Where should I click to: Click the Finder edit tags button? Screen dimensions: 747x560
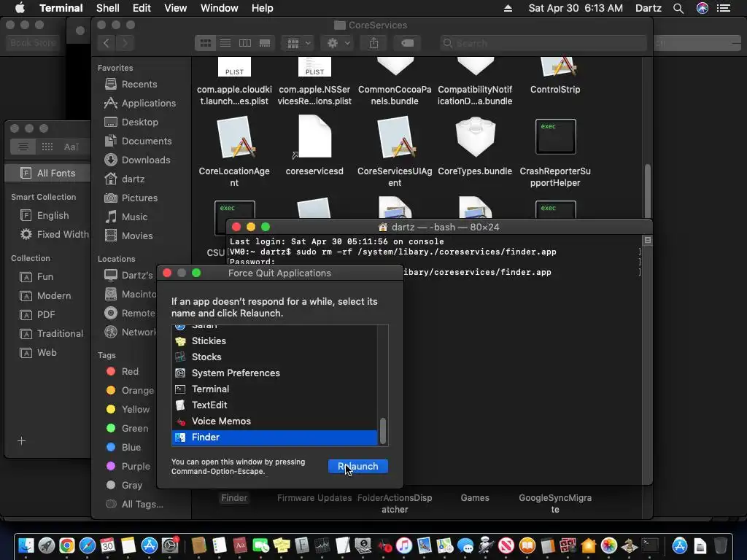pos(407,43)
